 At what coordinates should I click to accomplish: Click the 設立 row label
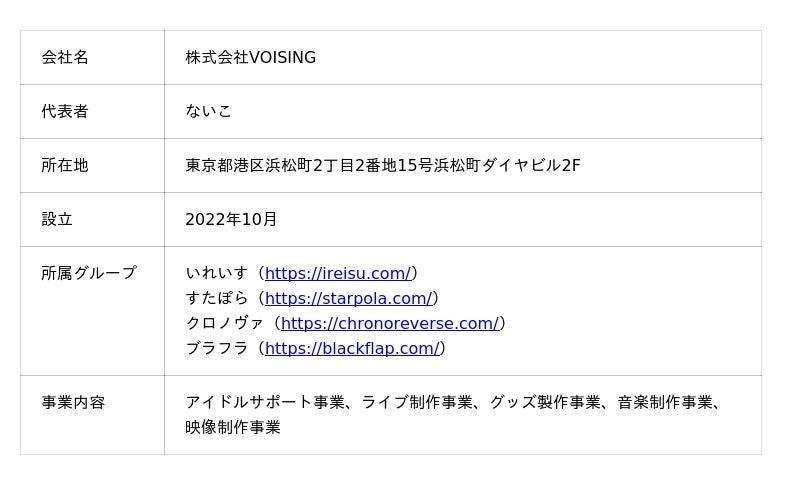coord(57,220)
